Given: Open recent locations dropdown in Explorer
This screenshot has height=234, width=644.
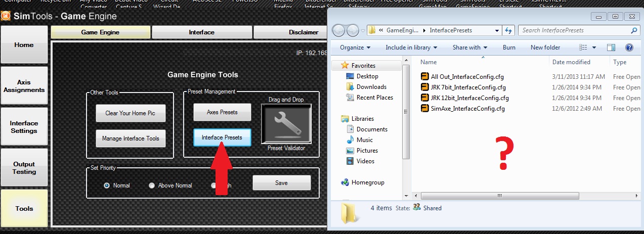Looking at the screenshot, I should [363, 31].
